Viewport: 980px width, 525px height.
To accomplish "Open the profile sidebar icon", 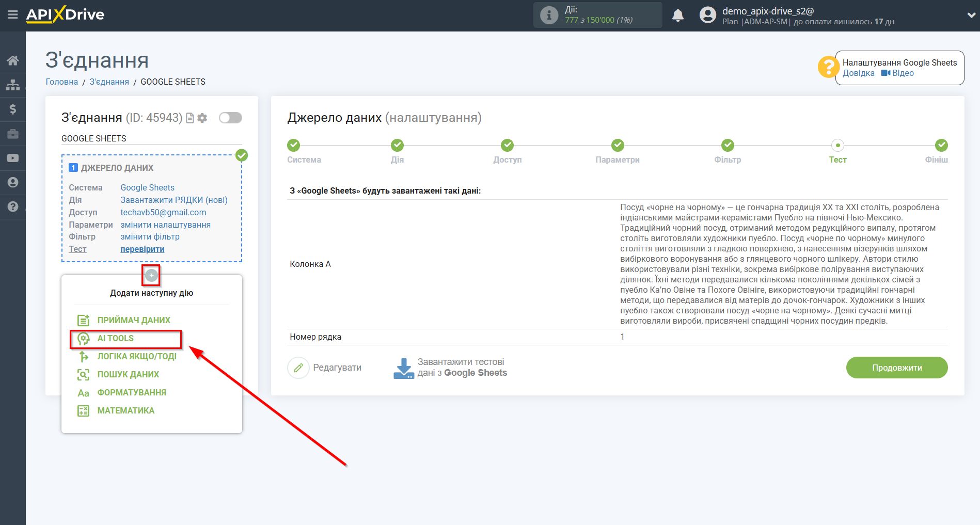I will (13, 182).
